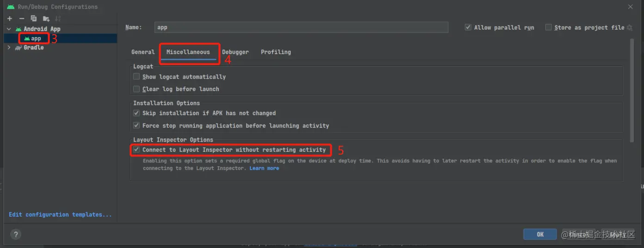Remove the selected configuration with the minus icon

(22, 19)
